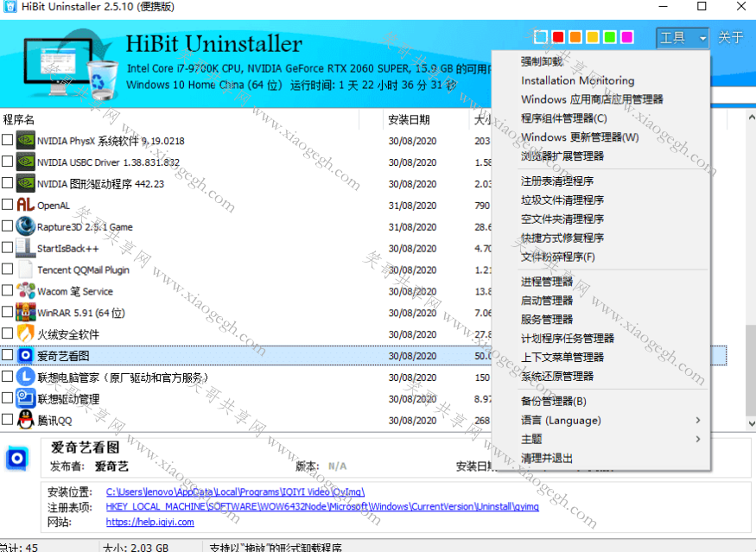Viewport: 756px width, 552px height.
Task: Select the 联想驱动管理 program name
Action: tap(68, 399)
